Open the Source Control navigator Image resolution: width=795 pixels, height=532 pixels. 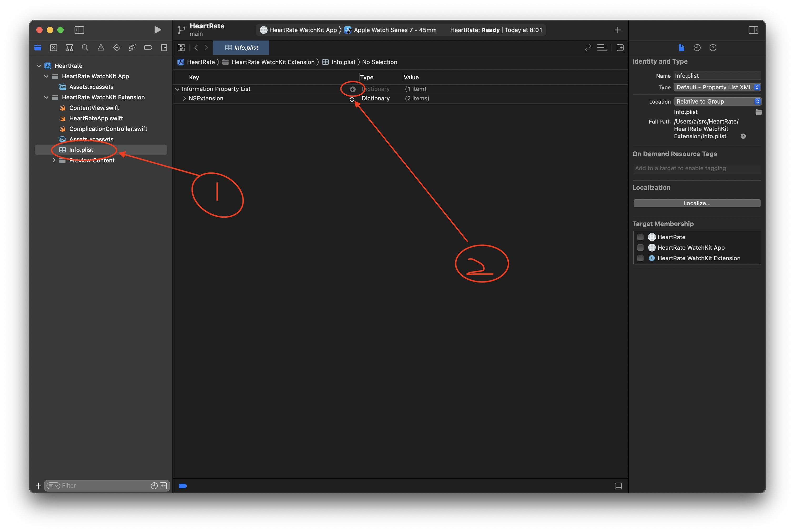click(x=54, y=48)
